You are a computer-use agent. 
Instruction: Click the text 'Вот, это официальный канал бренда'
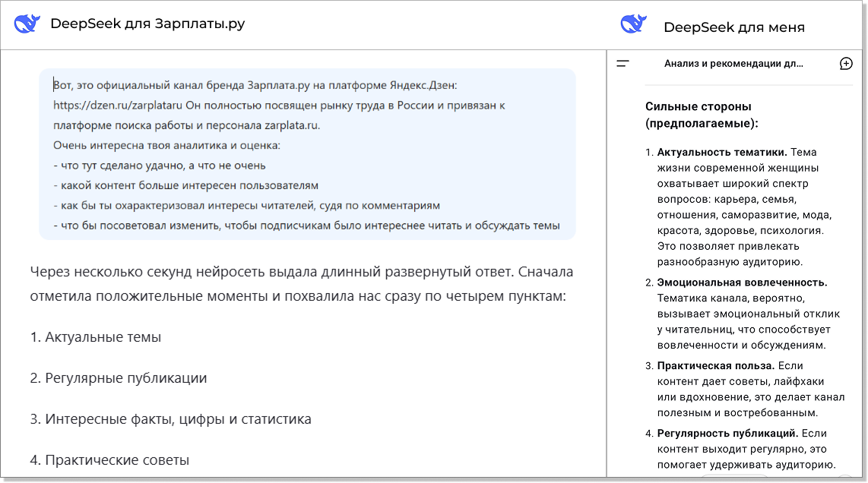click(x=149, y=85)
